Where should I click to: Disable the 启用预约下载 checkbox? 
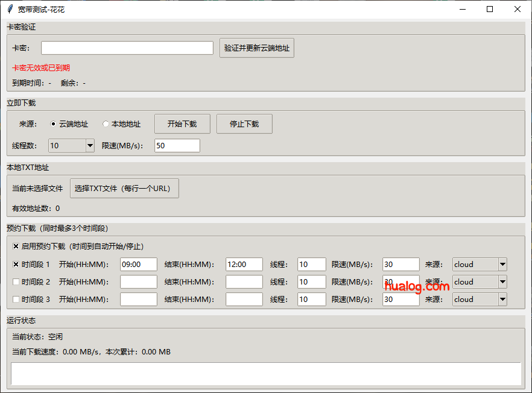click(16, 245)
